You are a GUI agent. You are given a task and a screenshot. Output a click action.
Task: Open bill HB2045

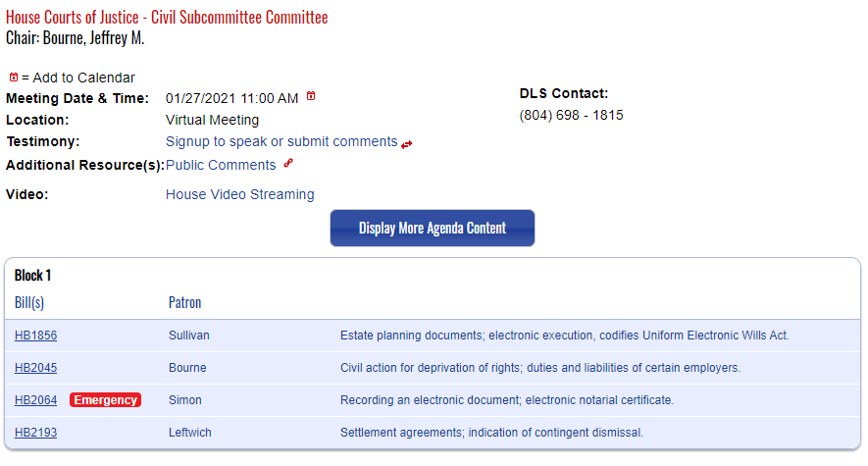35,368
